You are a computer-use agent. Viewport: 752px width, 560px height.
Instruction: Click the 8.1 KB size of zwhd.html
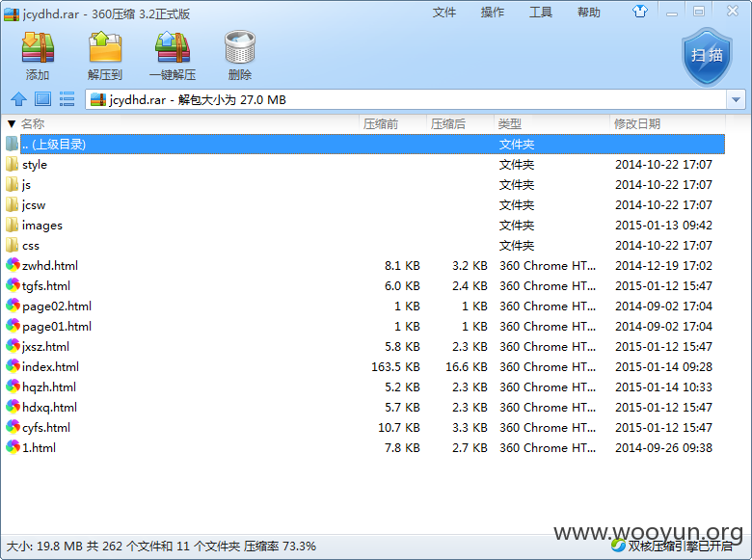pos(402,266)
